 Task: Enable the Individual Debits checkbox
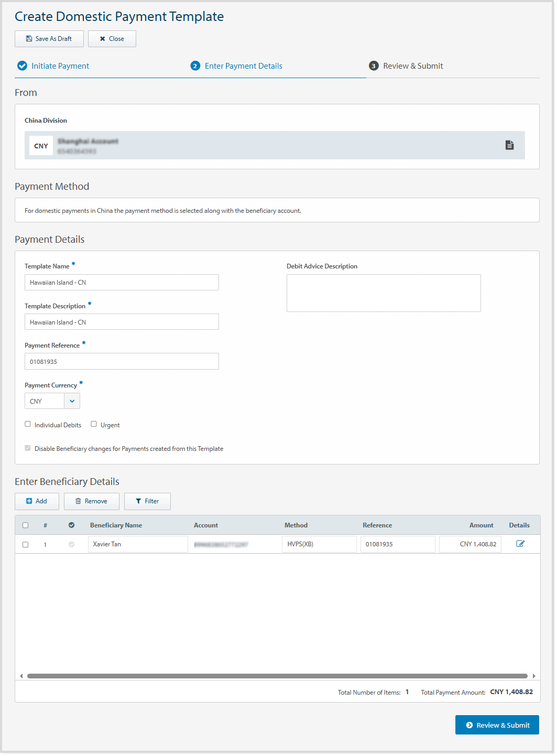[28, 424]
